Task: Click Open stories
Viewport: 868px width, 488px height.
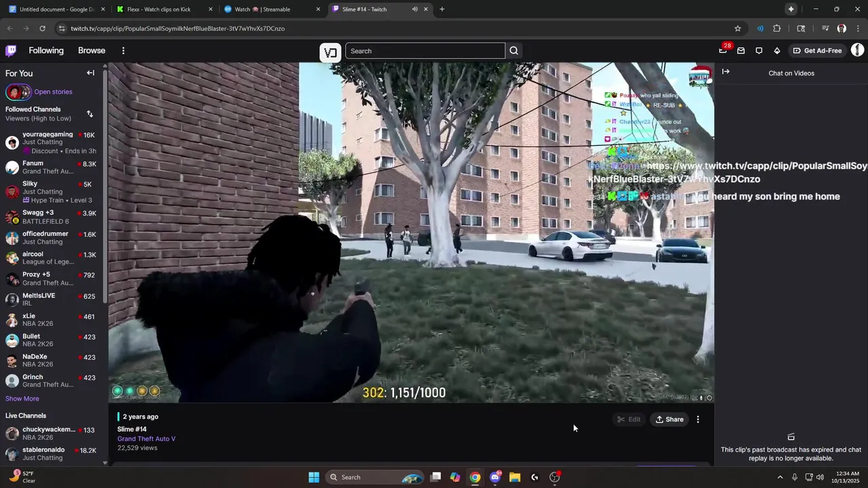Action: [x=53, y=92]
